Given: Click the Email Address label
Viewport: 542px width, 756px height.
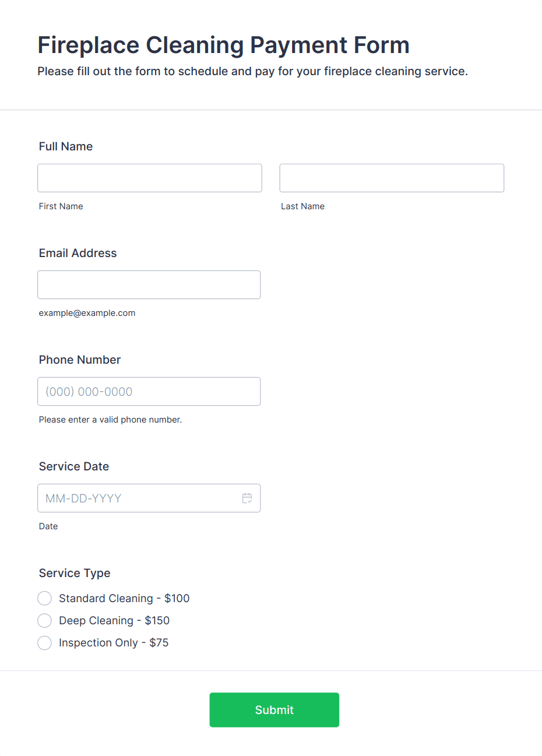Looking at the screenshot, I should [x=78, y=253].
